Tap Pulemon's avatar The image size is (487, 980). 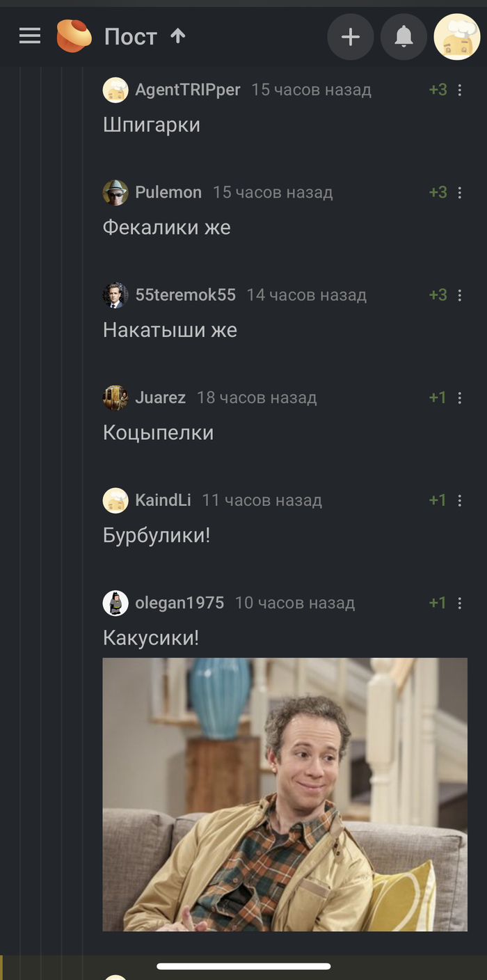(x=115, y=192)
